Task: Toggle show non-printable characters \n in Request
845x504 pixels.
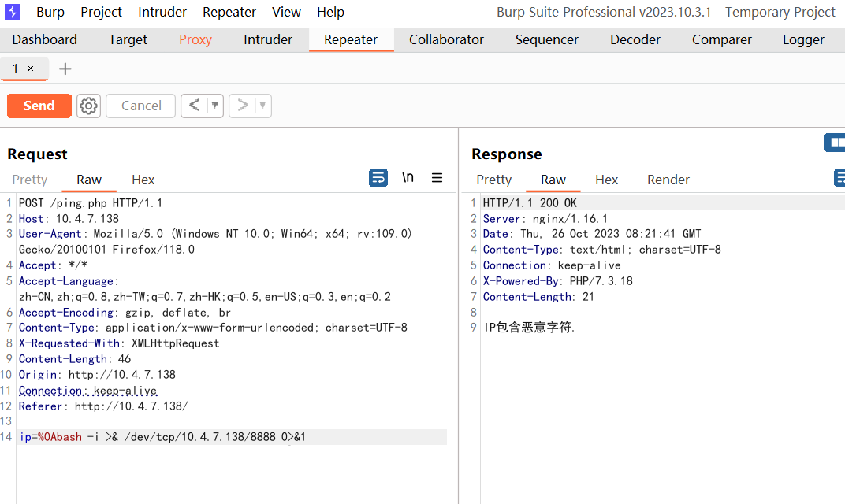Action: coord(408,177)
